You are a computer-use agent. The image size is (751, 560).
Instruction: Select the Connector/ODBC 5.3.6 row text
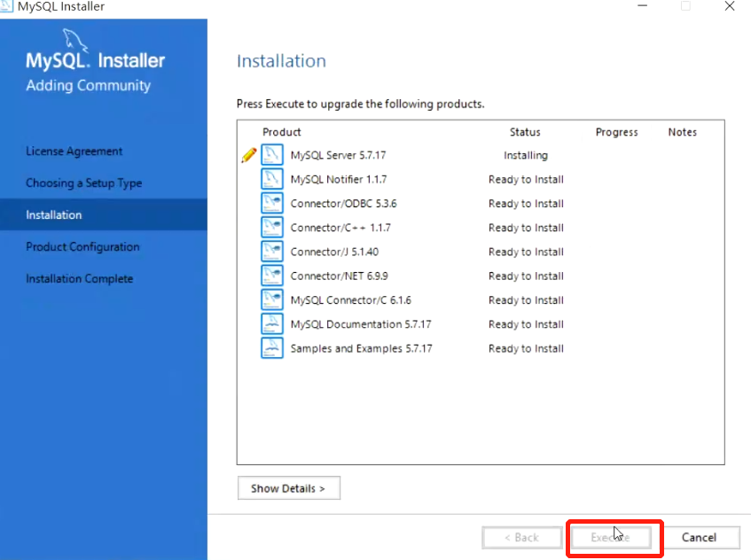[343, 204]
